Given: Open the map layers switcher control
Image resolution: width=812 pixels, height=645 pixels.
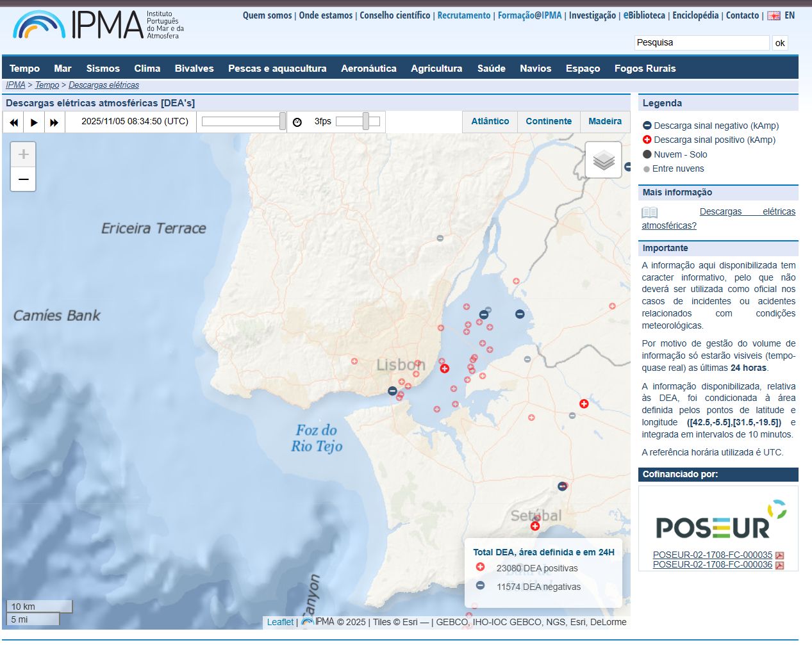Looking at the screenshot, I should [603, 159].
